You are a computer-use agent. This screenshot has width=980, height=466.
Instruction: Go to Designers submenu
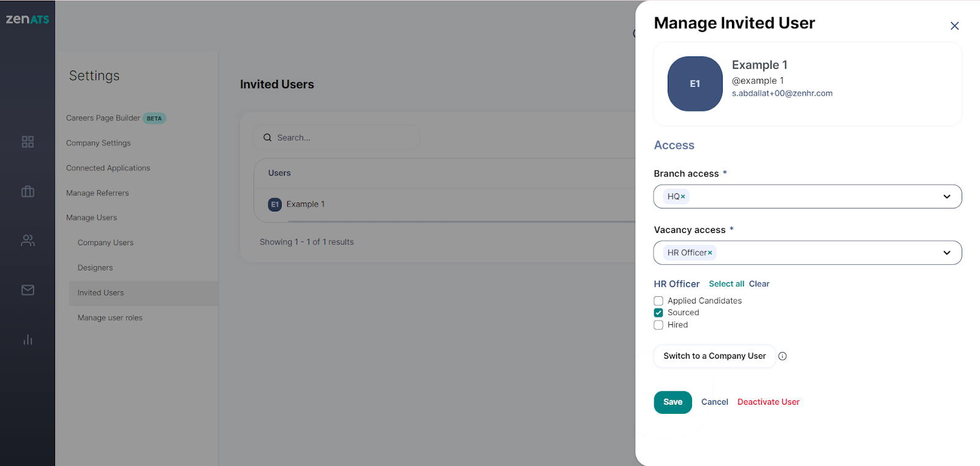coord(95,268)
